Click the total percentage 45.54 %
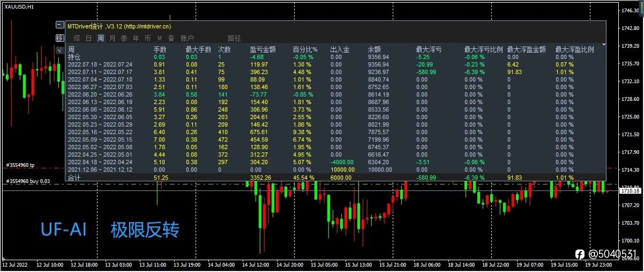644x272 pixels. [x=303, y=178]
